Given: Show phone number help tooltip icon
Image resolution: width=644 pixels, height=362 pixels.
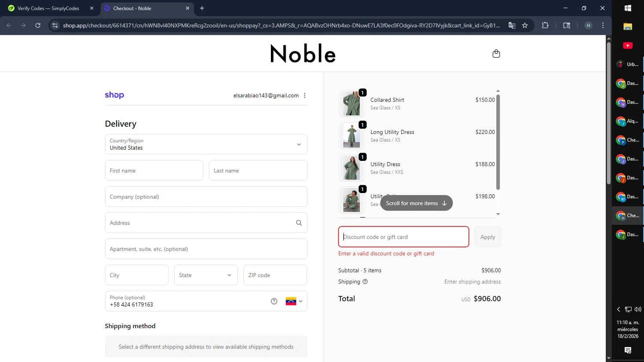Looking at the screenshot, I should click(274, 301).
